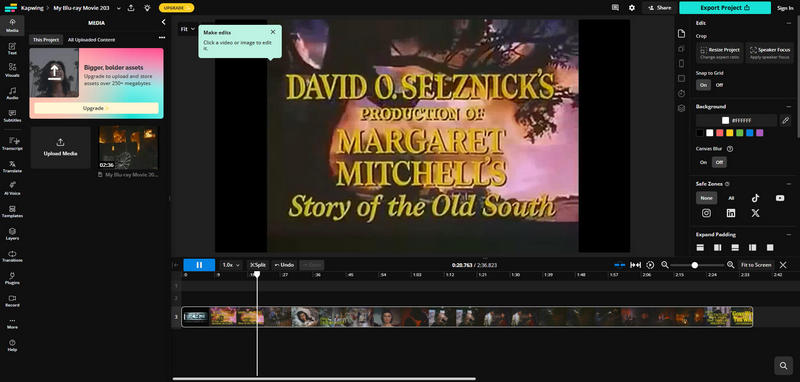Open the settings gear icon
Image resolution: width=800 pixels, height=382 pixels.
click(x=632, y=8)
